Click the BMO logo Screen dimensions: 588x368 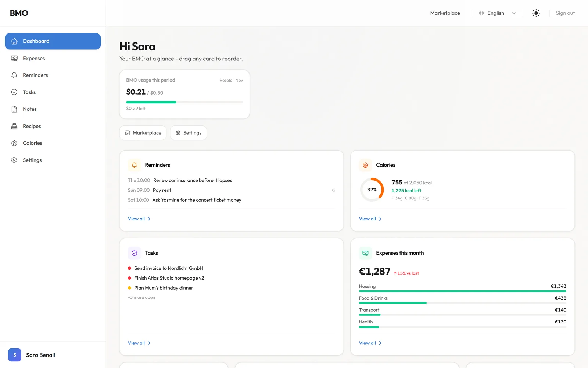click(x=19, y=13)
